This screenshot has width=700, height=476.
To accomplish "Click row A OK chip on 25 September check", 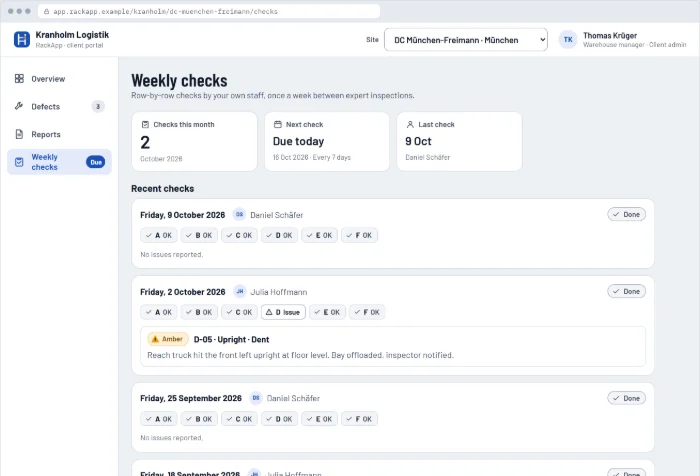I will (x=159, y=419).
